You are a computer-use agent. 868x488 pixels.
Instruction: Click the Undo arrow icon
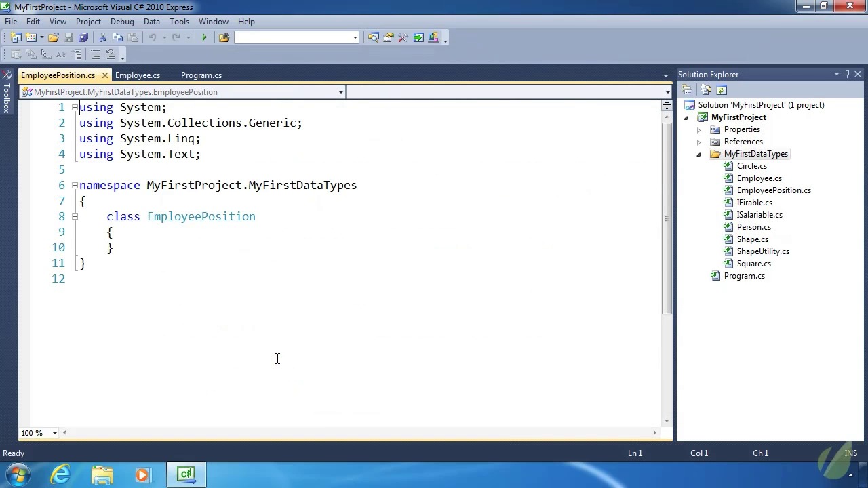point(153,38)
